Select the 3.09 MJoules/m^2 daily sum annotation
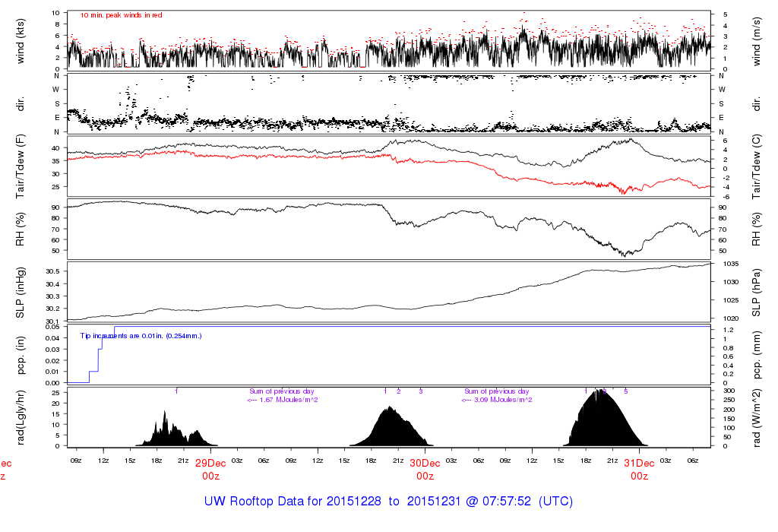Image resolution: width=778 pixels, height=532 pixels. coord(497,400)
